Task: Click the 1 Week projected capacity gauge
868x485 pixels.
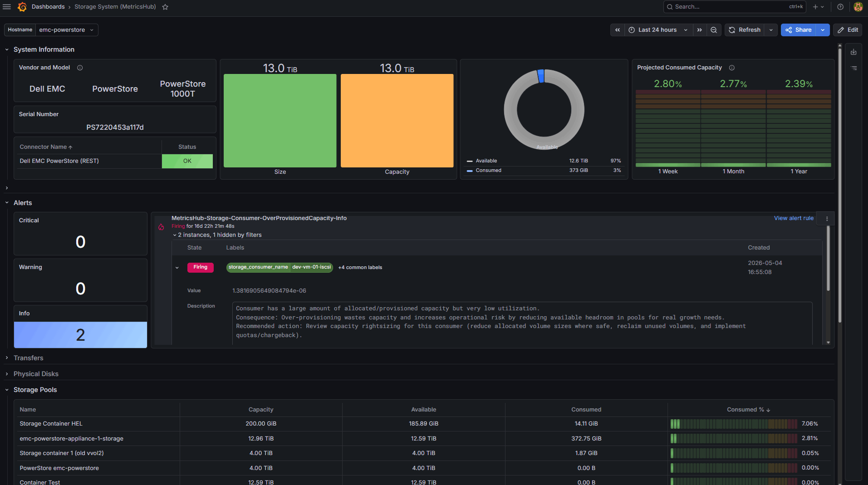Action: tap(668, 128)
